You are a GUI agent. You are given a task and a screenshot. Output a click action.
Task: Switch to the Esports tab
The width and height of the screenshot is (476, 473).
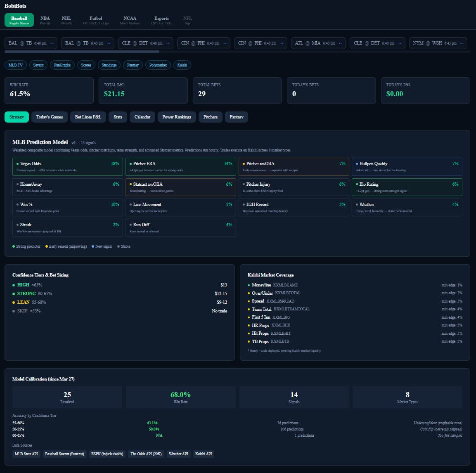coord(161,20)
